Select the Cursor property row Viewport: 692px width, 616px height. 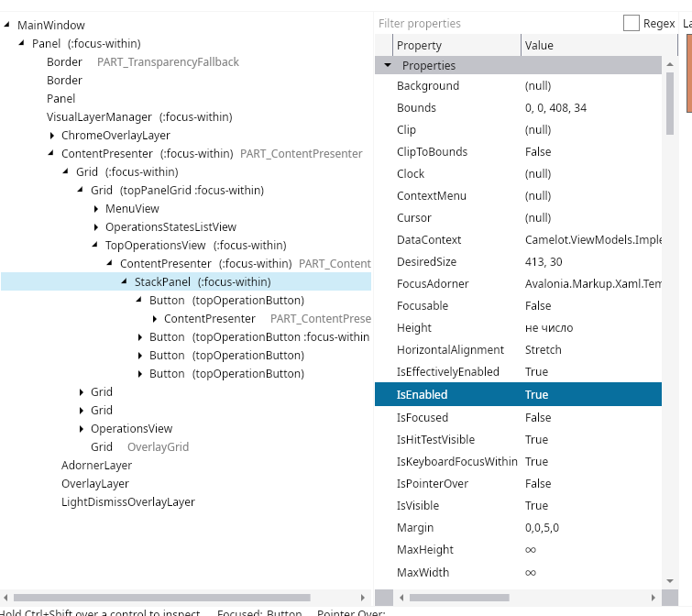tap(518, 217)
